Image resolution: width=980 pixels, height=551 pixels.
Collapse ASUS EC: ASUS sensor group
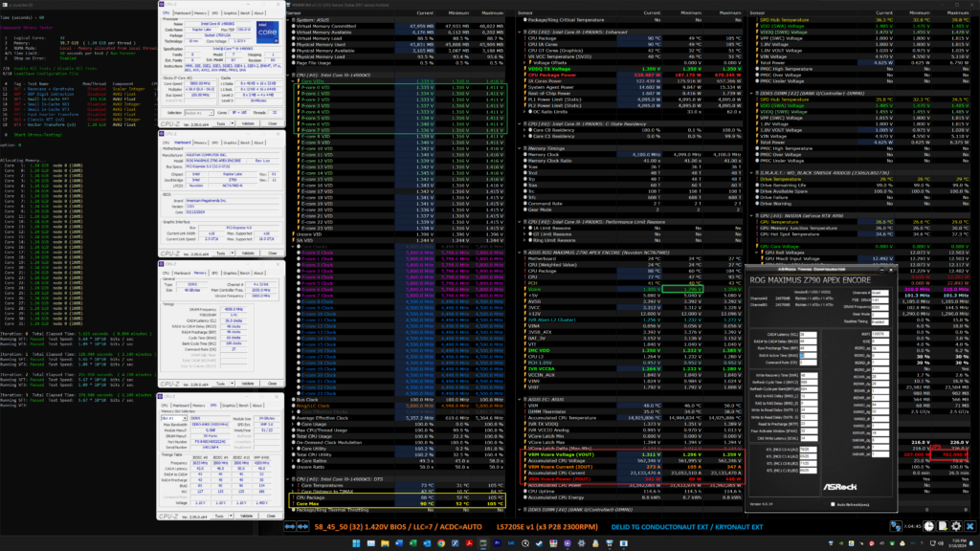pyautogui.click(x=520, y=399)
